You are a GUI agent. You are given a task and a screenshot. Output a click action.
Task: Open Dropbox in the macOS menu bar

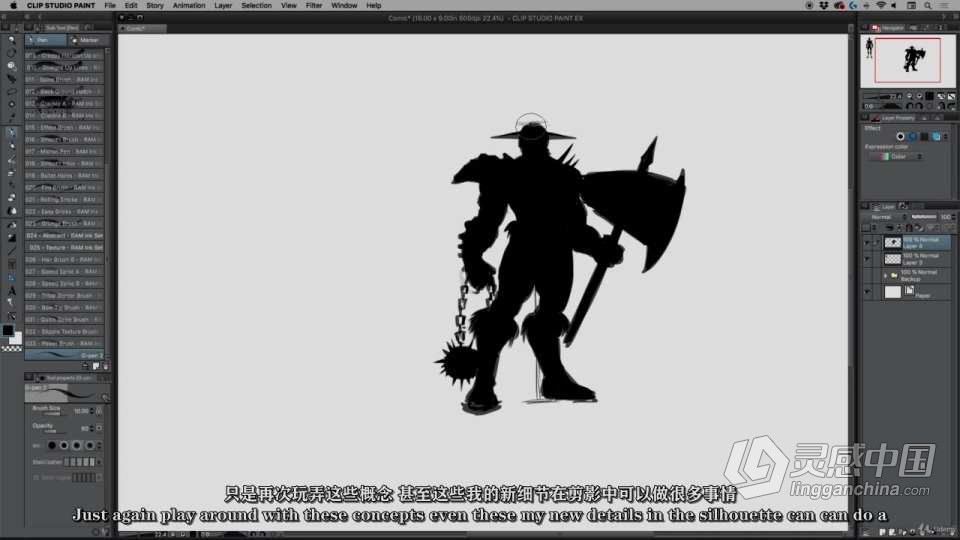[x=823, y=6]
